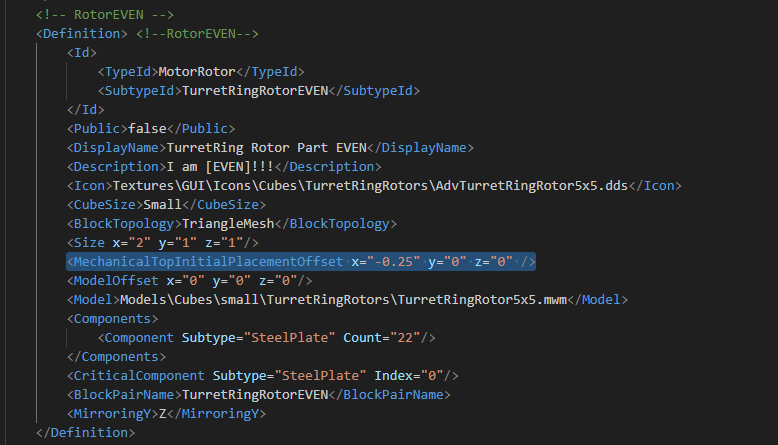Click the -0.25 x value in highlighted line
The image size is (778, 445).
click(x=392, y=261)
